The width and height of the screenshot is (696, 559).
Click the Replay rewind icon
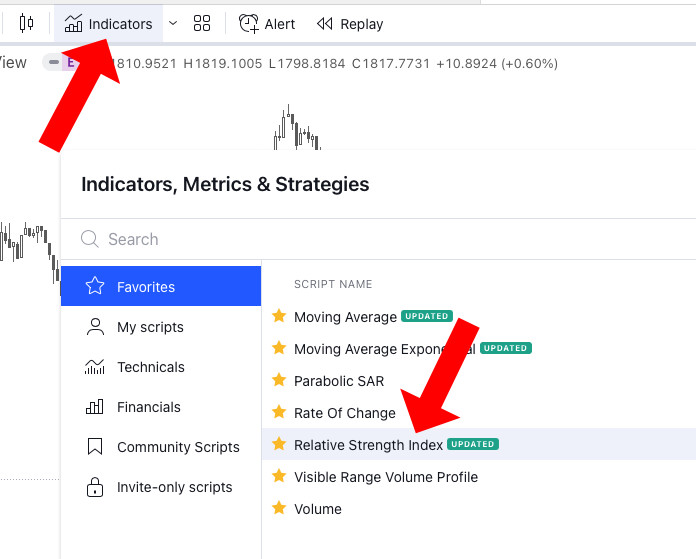[x=324, y=24]
